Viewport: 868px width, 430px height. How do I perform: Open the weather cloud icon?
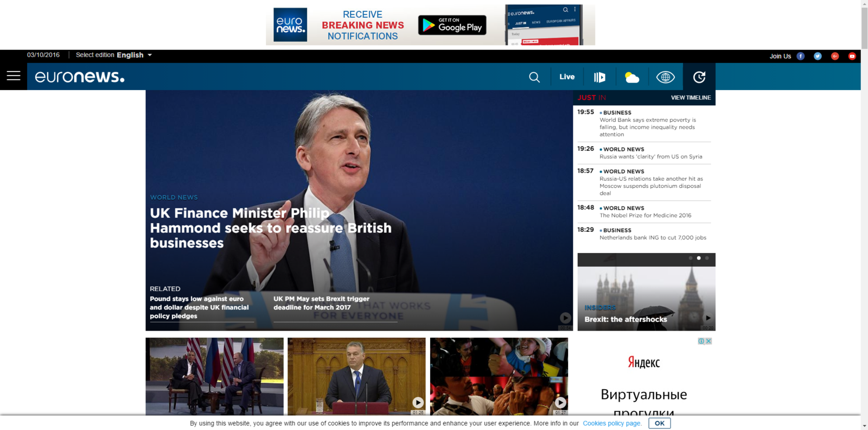(x=632, y=78)
